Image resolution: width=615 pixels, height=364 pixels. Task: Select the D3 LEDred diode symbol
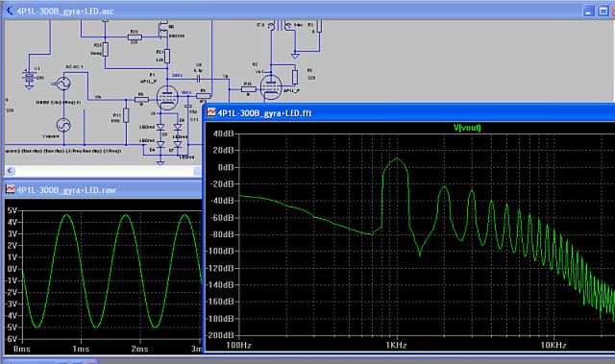click(x=160, y=128)
